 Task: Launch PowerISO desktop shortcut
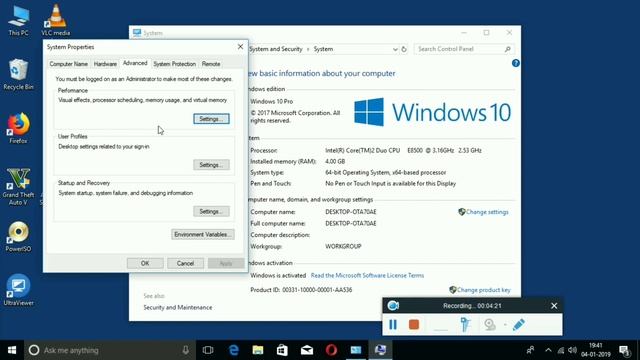[18, 237]
